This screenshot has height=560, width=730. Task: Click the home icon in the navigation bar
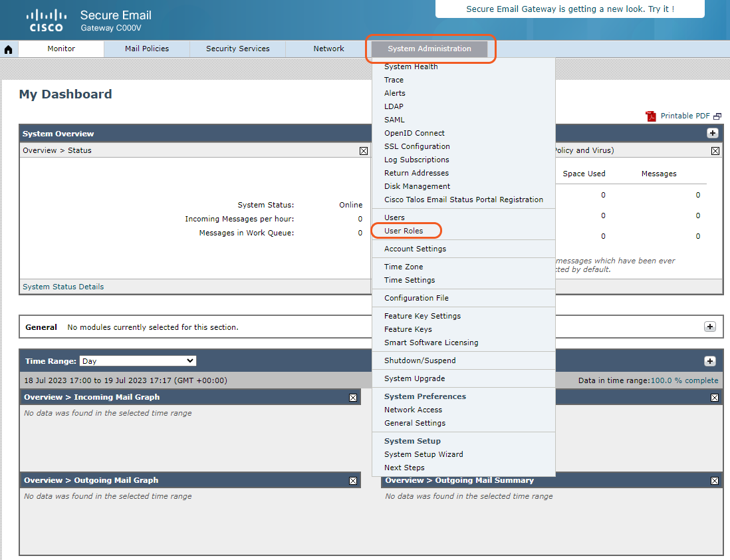click(7, 49)
